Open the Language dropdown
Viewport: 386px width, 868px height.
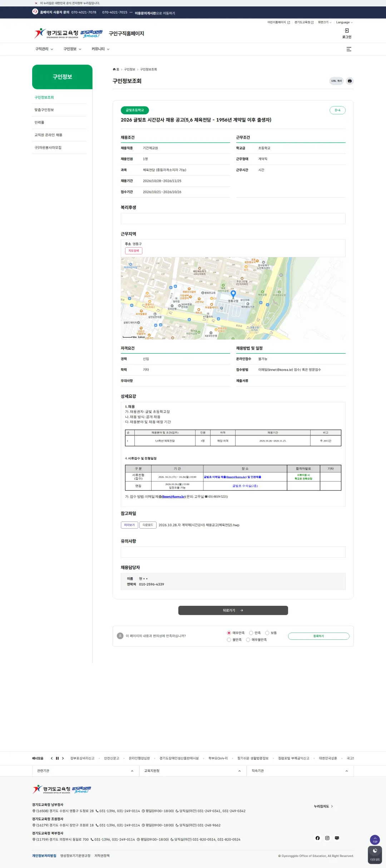point(344,23)
